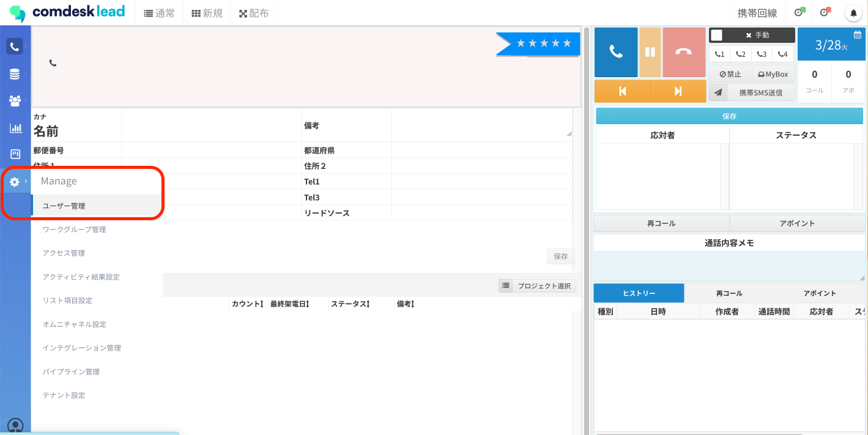The width and height of the screenshot is (868, 435).
Task: Select phone line 2 in the line selector
Action: coord(740,54)
